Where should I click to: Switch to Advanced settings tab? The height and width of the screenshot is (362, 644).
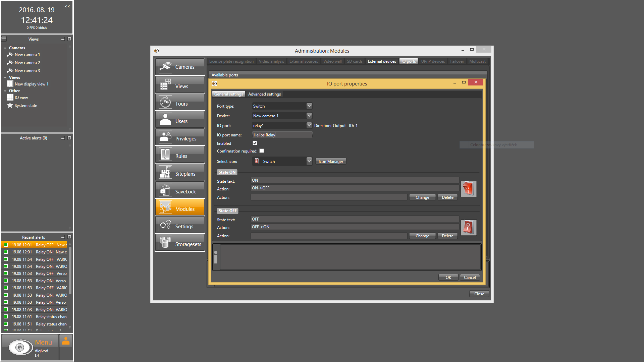point(264,94)
